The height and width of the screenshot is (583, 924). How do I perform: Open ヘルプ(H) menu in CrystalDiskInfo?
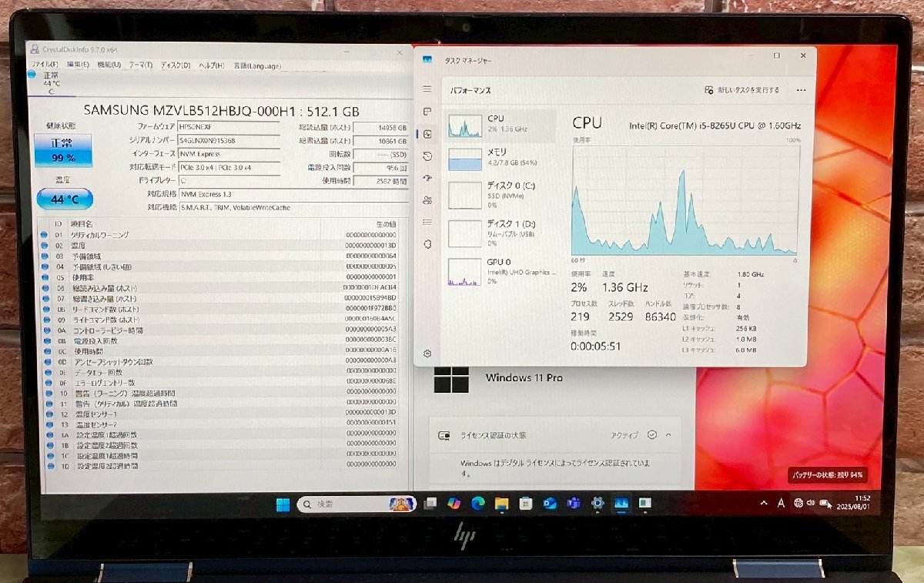click(x=212, y=65)
